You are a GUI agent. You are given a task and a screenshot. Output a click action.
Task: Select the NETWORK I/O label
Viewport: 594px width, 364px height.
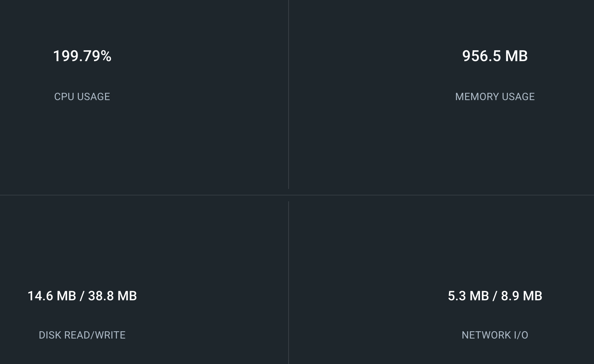click(495, 335)
